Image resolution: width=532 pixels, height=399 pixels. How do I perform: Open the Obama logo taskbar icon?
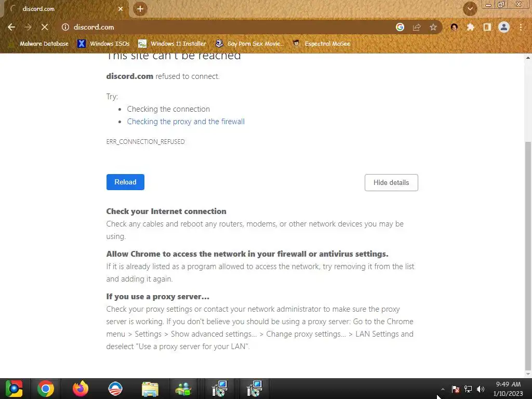[115, 389]
